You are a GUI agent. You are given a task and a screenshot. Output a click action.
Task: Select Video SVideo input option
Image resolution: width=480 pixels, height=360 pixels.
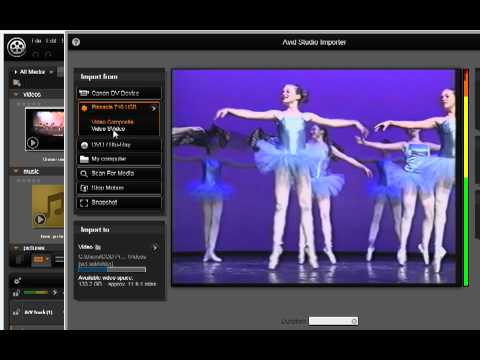click(x=108, y=129)
